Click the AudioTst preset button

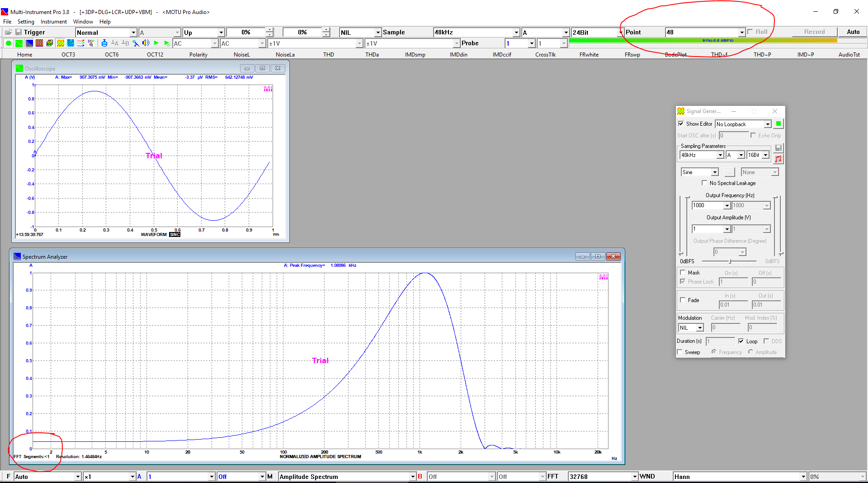849,55
